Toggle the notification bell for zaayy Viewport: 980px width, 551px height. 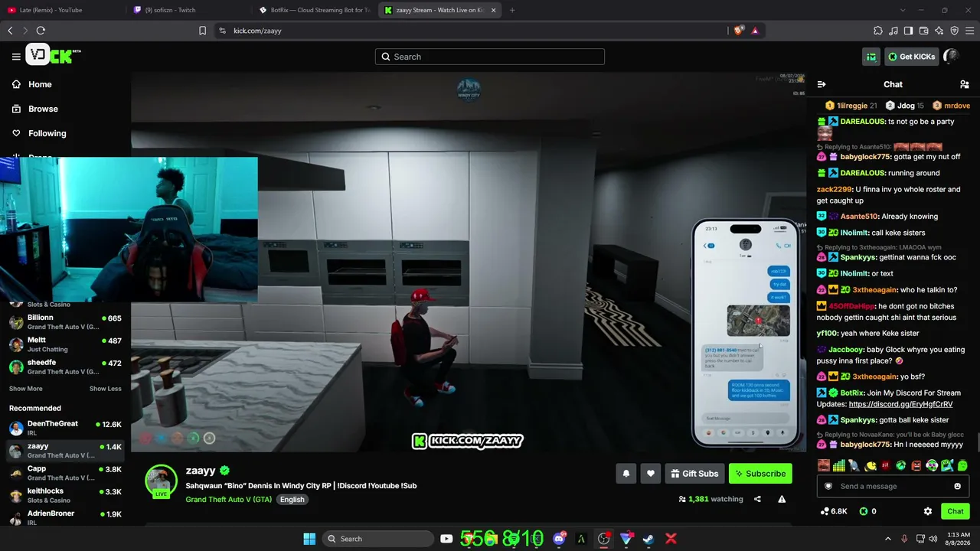626,474
